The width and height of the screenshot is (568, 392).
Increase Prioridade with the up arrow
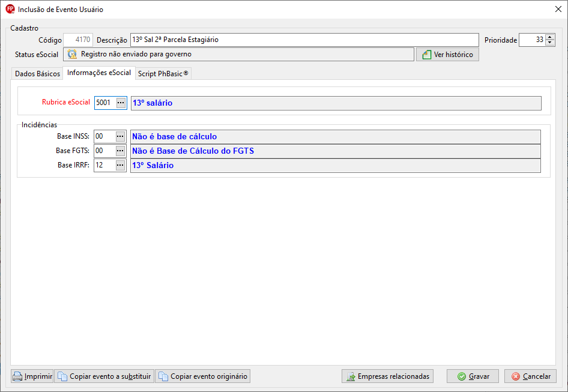tap(550, 37)
